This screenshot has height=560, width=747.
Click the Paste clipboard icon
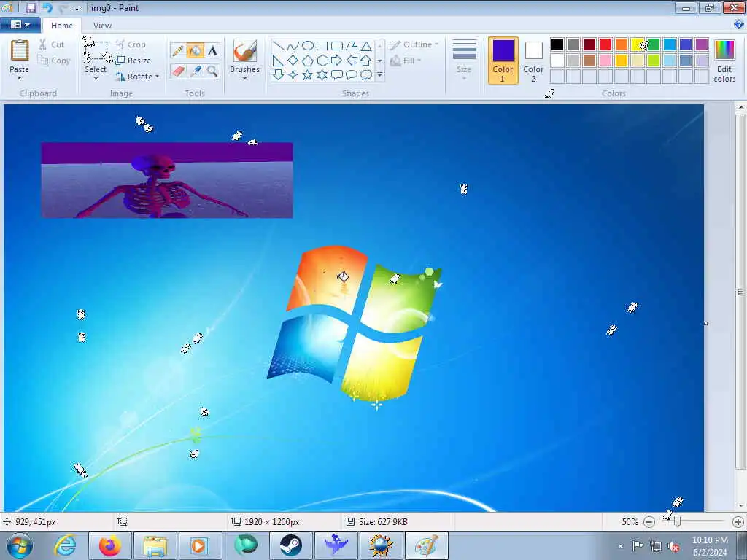coord(20,50)
